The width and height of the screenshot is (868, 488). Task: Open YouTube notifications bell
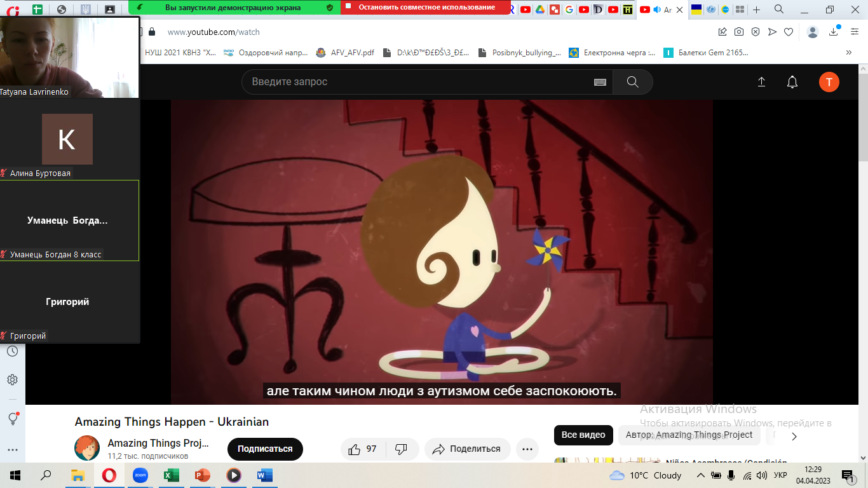(792, 82)
